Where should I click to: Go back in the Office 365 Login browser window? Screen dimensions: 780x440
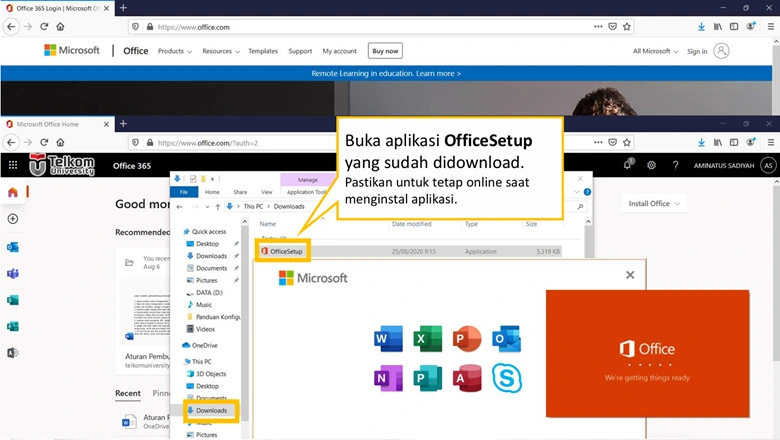tap(11, 27)
